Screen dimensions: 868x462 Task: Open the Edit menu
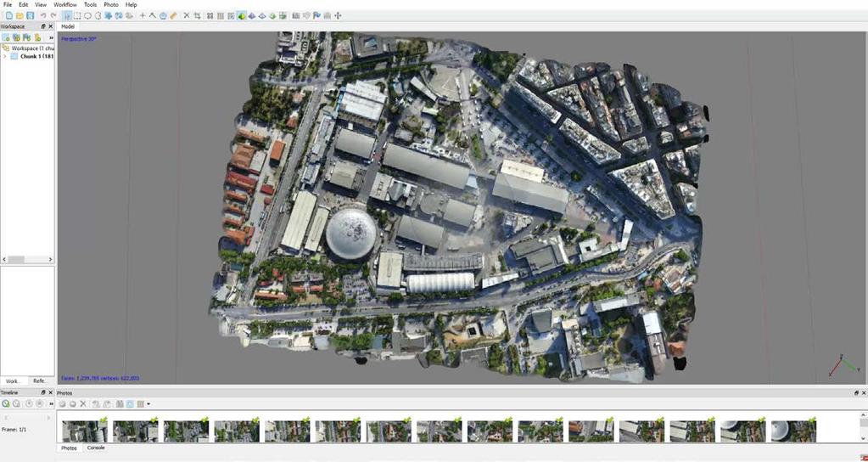tap(23, 4)
